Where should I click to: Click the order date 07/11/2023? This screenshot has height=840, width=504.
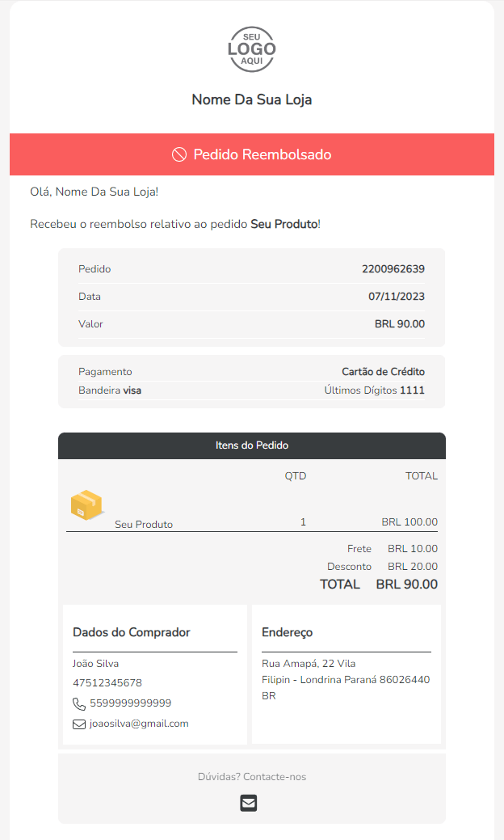click(x=396, y=297)
